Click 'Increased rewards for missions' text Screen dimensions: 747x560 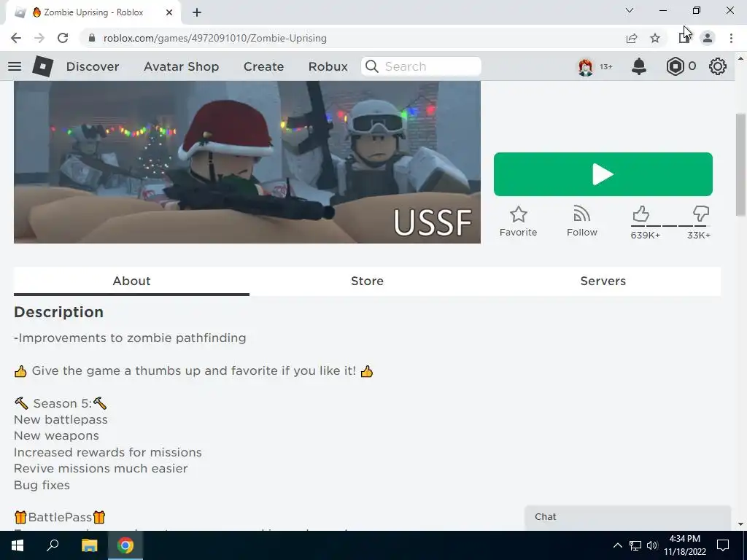tap(108, 452)
